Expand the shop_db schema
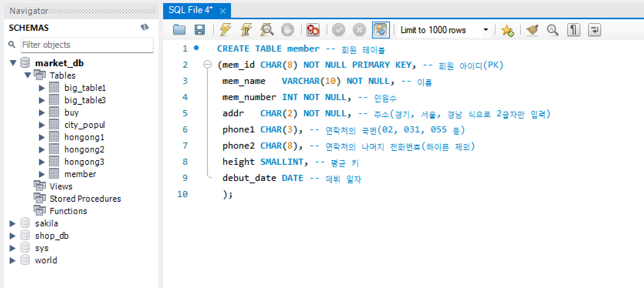The width and height of the screenshot is (644, 288). tap(12, 236)
